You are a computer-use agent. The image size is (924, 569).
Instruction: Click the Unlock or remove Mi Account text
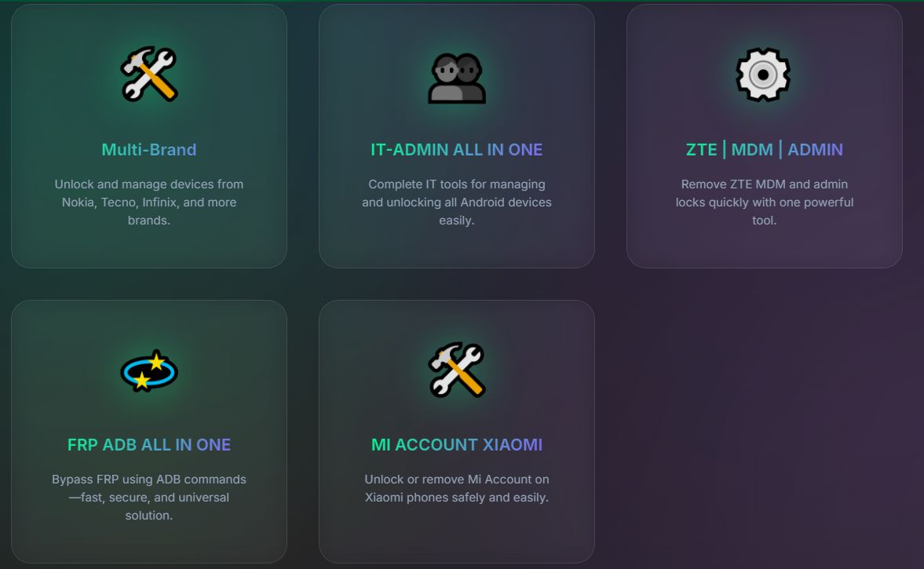(x=457, y=488)
